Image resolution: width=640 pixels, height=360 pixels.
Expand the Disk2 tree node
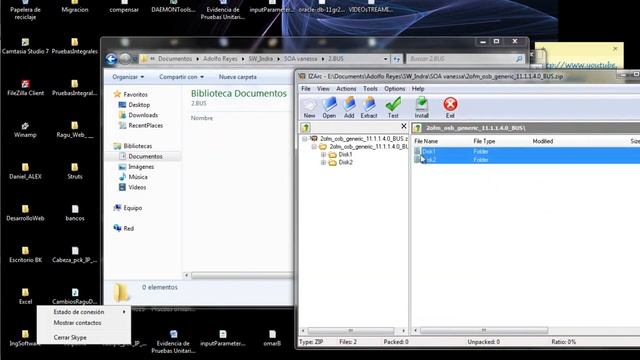pos(323,162)
